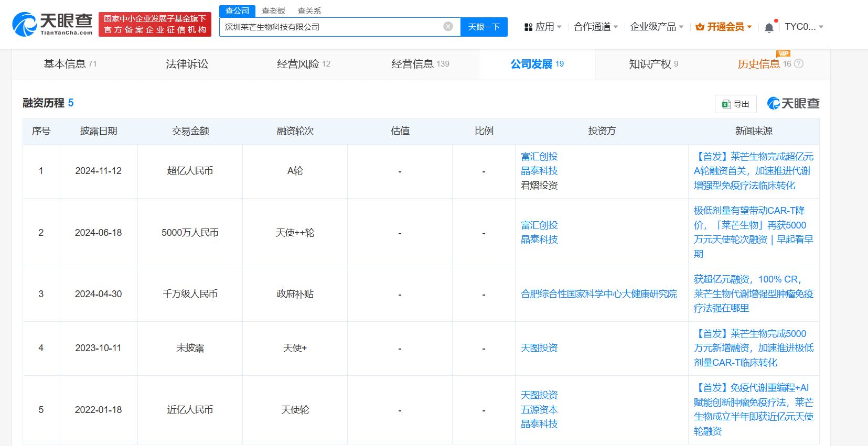Image resolution: width=868 pixels, height=446 pixels.
Task: Open 富汇创投 investor in A轮 row
Action: (x=539, y=157)
